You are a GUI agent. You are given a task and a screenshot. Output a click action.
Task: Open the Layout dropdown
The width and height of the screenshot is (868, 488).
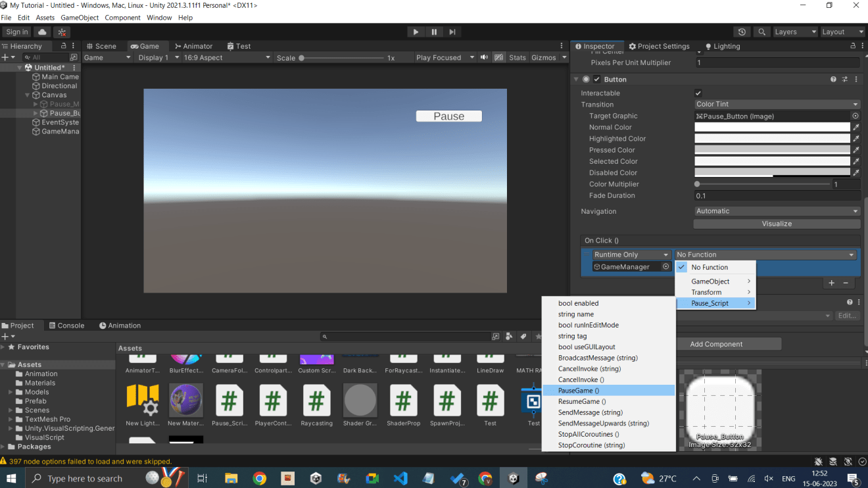click(842, 31)
